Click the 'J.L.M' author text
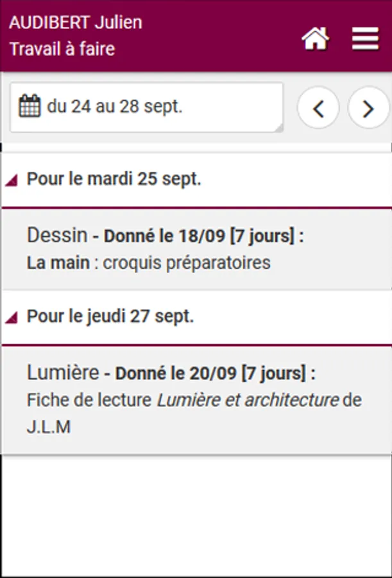Screen dimensions: 392x578 pos(48,427)
